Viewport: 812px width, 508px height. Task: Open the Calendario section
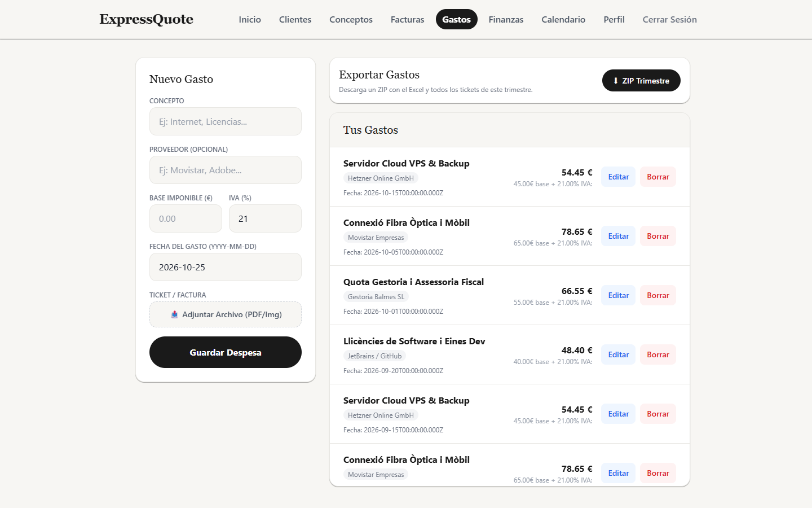coord(563,19)
